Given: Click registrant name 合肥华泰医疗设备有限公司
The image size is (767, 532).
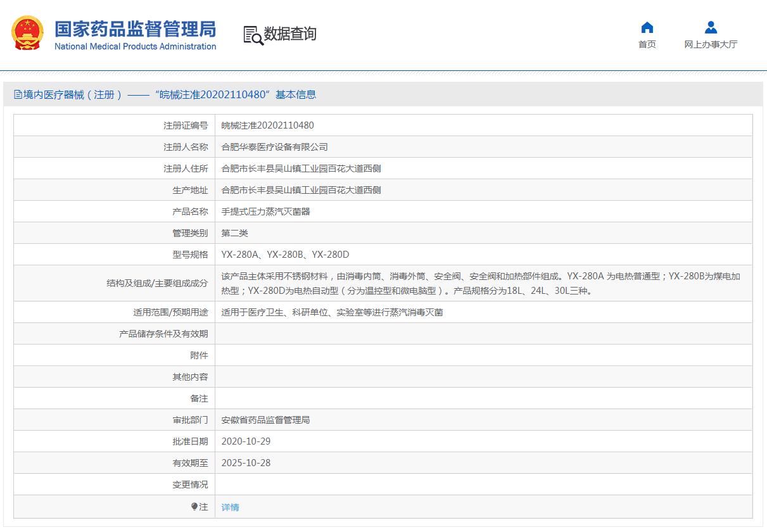Looking at the screenshot, I should point(274,147).
